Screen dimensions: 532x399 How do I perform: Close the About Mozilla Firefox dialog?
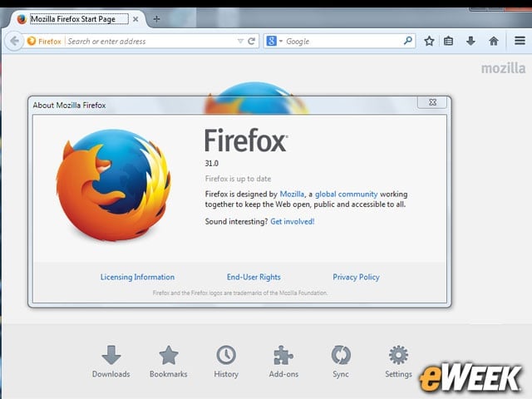(x=432, y=102)
